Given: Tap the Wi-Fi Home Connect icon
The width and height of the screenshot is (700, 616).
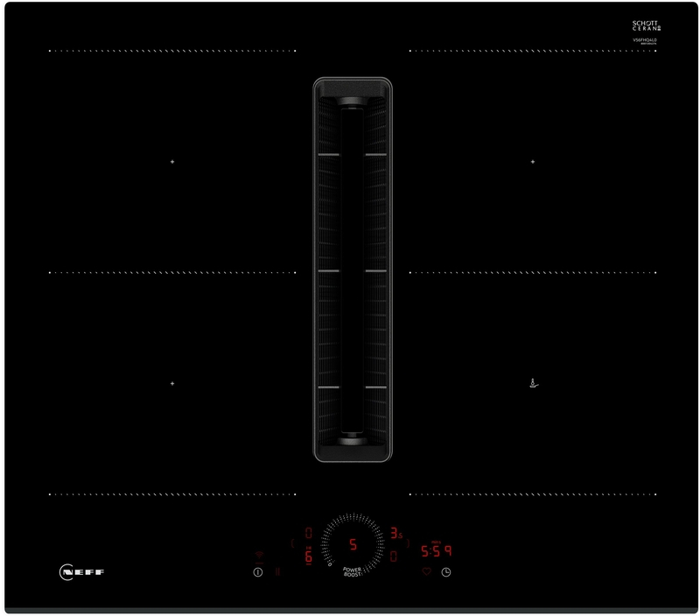Looking at the screenshot, I should [x=258, y=554].
